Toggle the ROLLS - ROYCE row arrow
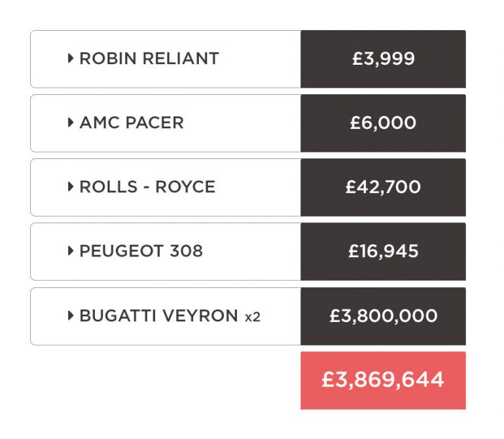Viewport: 504px width, 439px height. coord(71,187)
